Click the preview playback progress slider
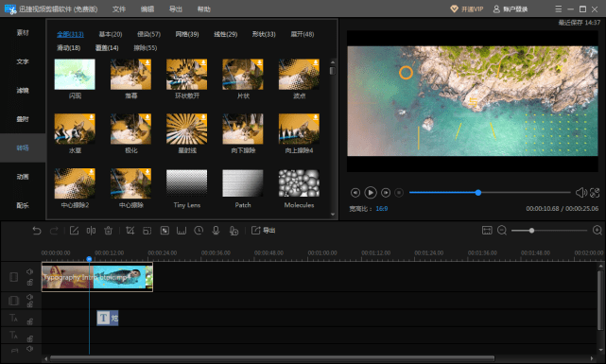The height and width of the screenshot is (364, 606). click(x=490, y=193)
